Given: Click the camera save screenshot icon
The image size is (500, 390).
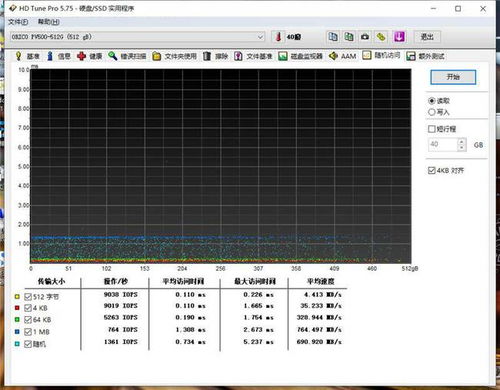Looking at the screenshot, I should click(365, 37).
